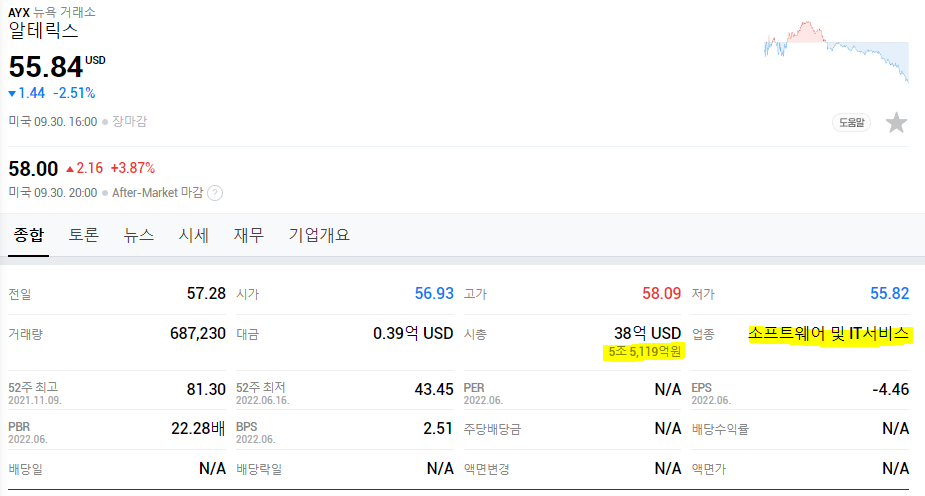Click the 장마감 market status label
Screen dimensions: 925x496
129,121
